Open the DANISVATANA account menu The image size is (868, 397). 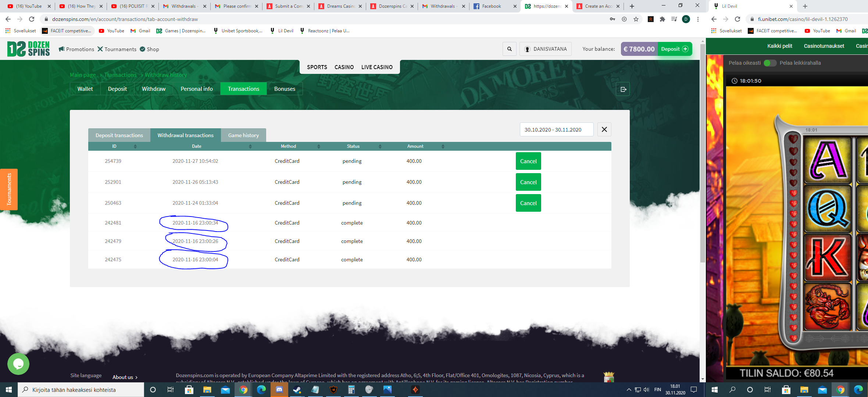pyautogui.click(x=546, y=49)
